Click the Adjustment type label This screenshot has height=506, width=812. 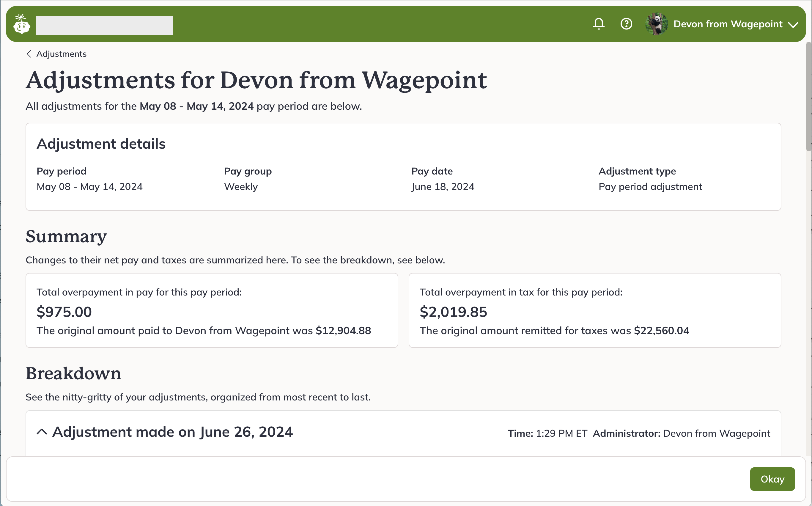click(637, 171)
